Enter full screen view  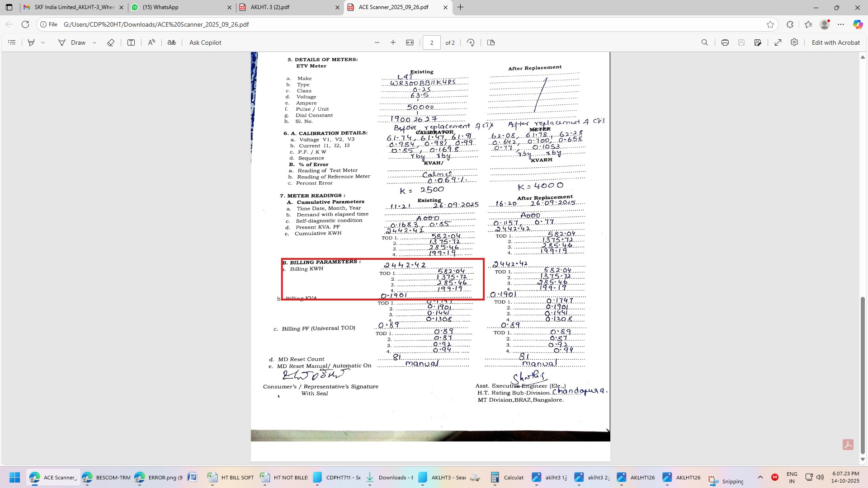778,42
